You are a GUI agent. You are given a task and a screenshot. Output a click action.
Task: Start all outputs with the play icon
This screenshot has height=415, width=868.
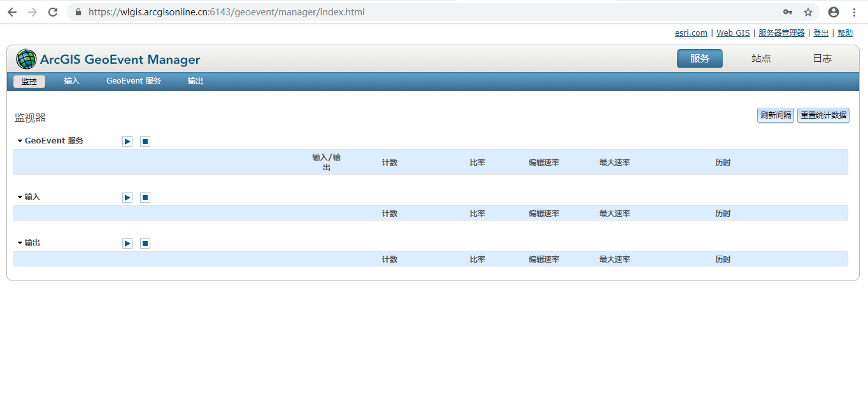pos(127,243)
